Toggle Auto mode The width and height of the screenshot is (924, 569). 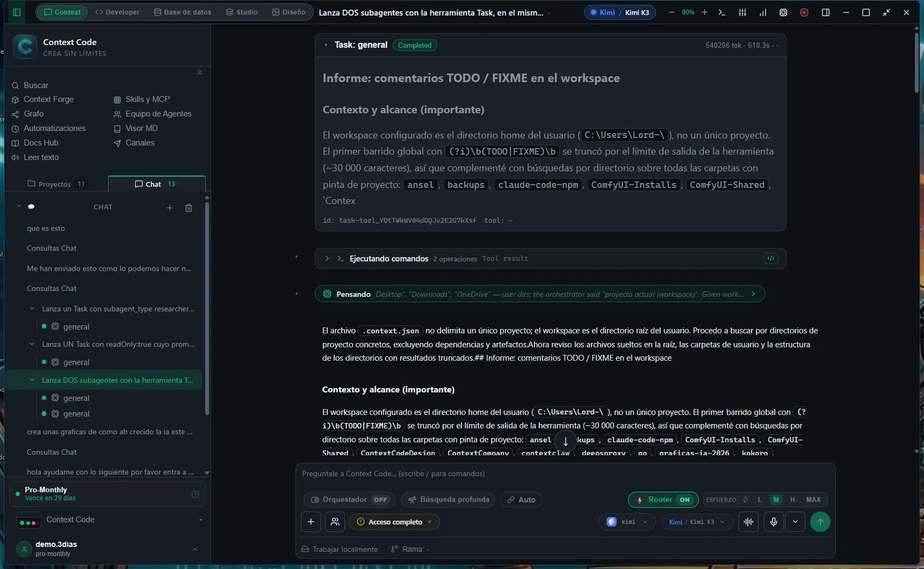(x=521, y=500)
